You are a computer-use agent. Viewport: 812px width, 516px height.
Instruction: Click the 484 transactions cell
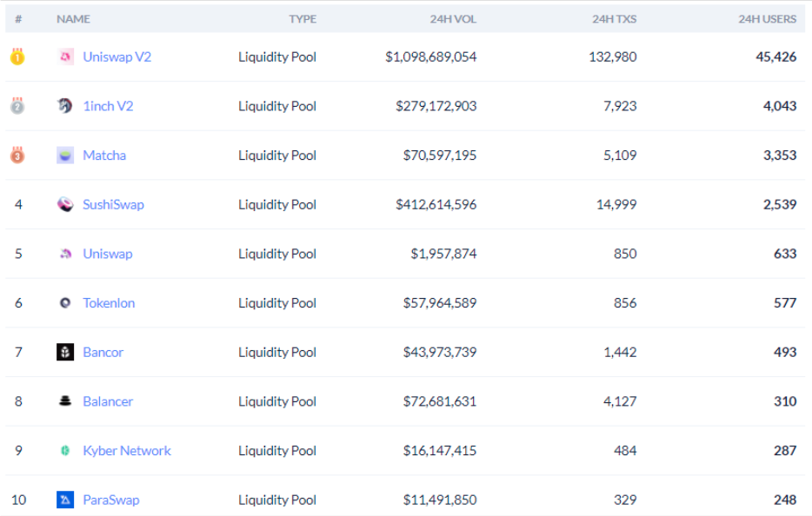pyautogui.click(x=625, y=450)
